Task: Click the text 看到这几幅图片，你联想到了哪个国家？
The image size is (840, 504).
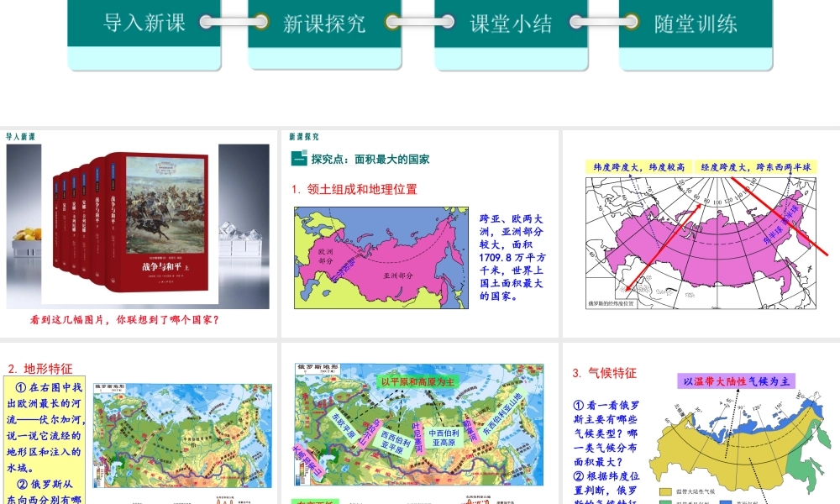Action: [124, 320]
